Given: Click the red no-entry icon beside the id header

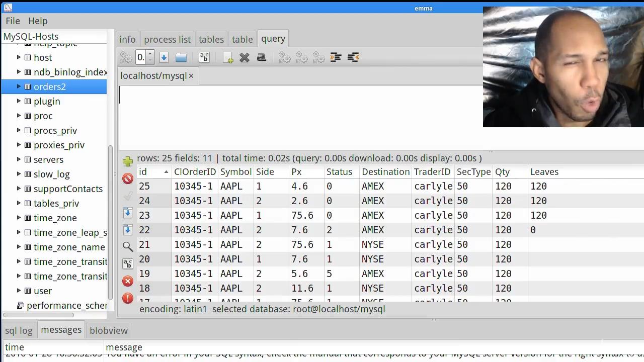Looking at the screenshot, I should coord(128,178).
